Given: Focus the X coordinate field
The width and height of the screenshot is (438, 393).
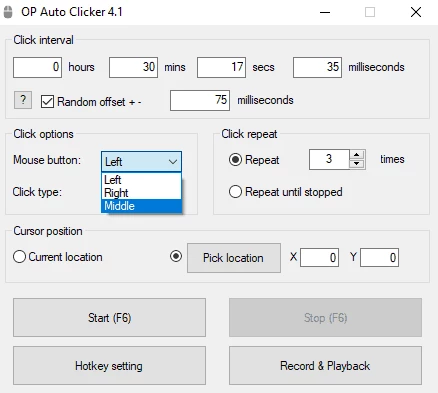Looking at the screenshot, I should click(319, 257).
